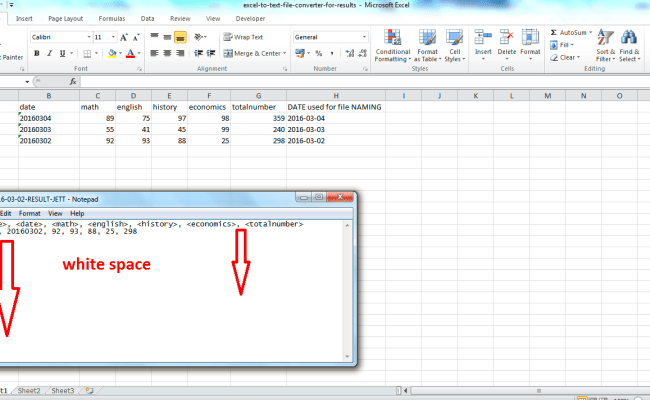Align text left in cell
This screenshot has height=400, width=650.
pyautogui.click(x=154, y=53)
